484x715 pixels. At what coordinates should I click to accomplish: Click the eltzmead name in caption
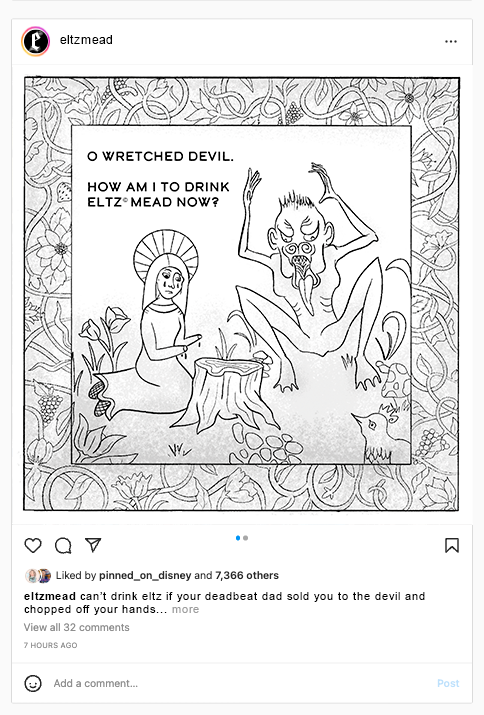(50, 596)
